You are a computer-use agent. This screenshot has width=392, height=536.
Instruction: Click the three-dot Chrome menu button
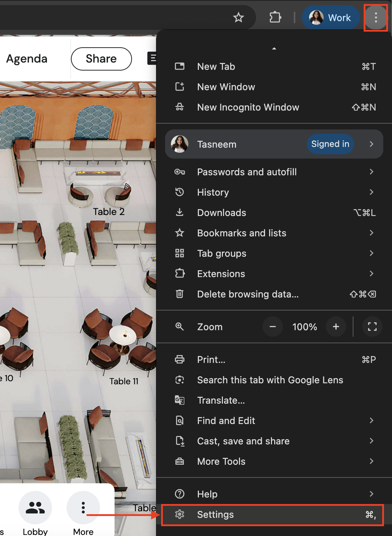(376, 17)
